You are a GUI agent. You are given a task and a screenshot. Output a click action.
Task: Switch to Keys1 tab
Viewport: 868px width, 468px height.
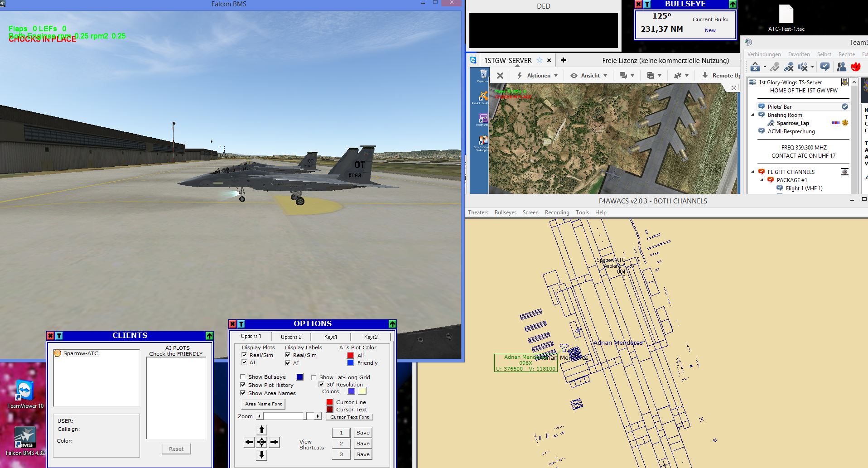[330, 337]
